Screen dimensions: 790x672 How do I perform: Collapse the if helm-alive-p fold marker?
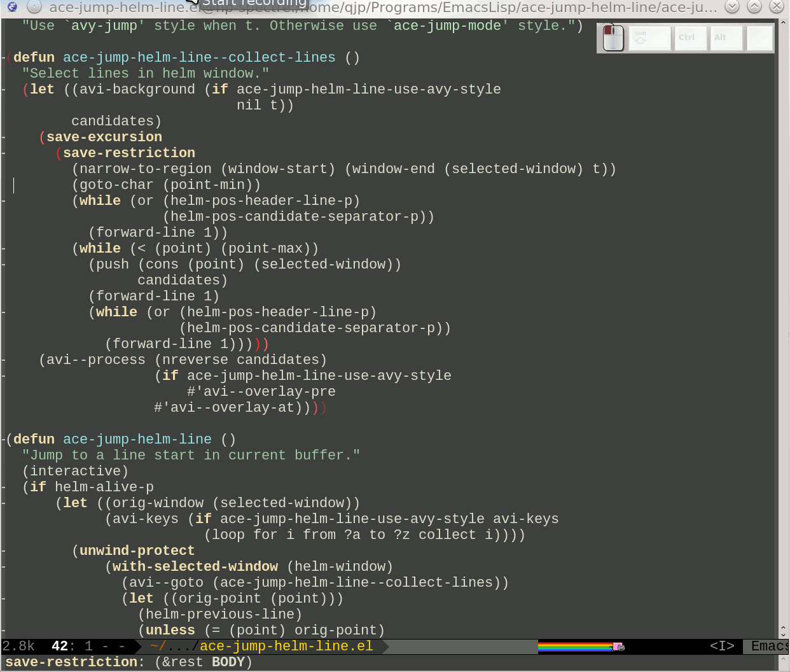(4, 487)
